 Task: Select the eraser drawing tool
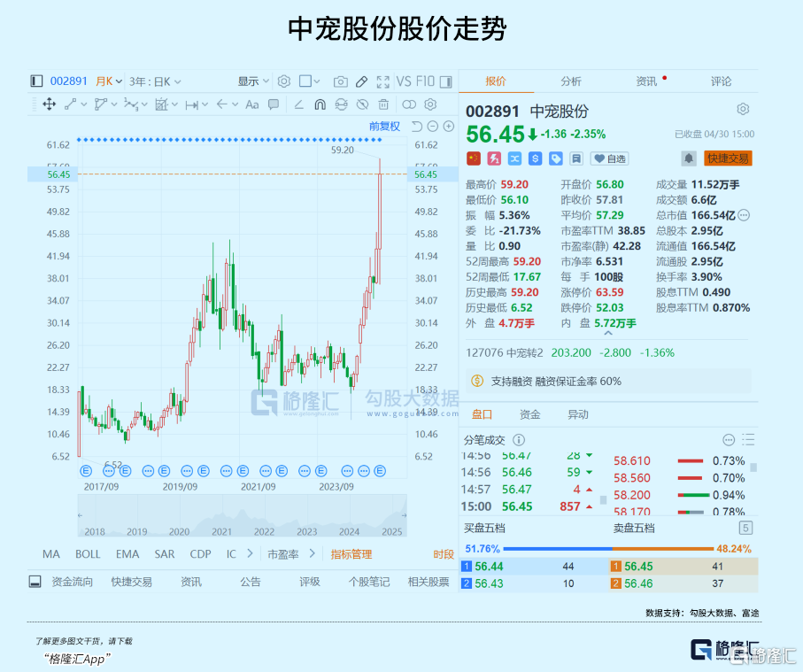[x=299, y=104]
